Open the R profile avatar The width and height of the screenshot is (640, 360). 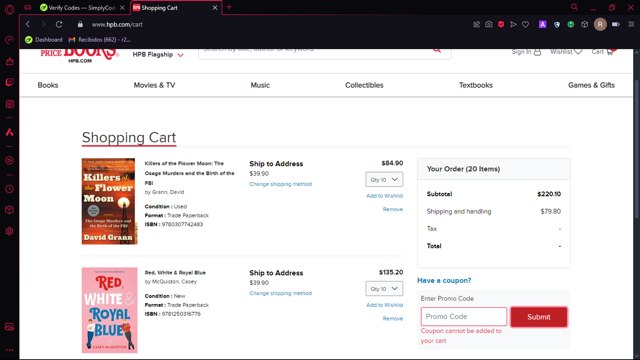pyautogui.click(x=600, y=24)
